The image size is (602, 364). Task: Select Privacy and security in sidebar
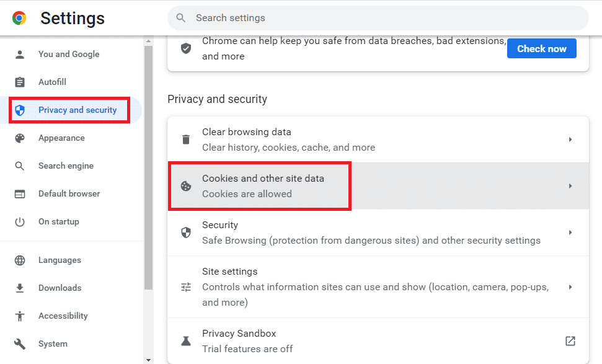coord(71,110)
